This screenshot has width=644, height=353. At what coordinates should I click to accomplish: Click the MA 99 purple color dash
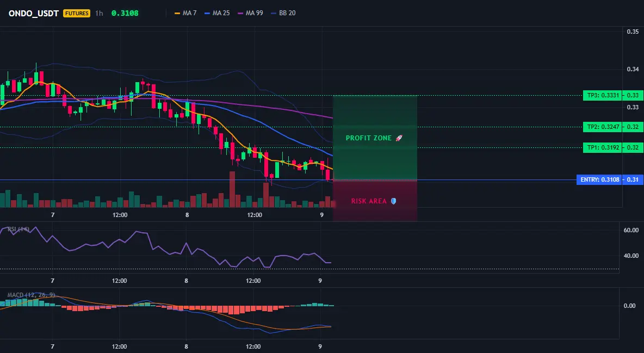pos(240,13)
